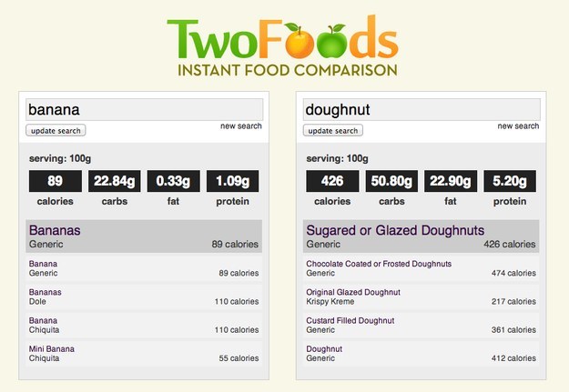
Task: Click the doughnut search input field
Action: click(421, 109)
